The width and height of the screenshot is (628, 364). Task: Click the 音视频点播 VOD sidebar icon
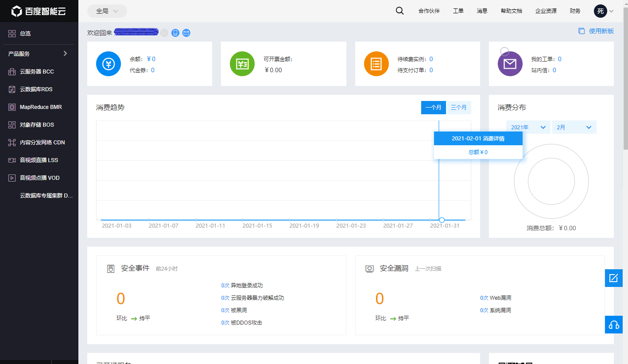(x=12, y=178)
